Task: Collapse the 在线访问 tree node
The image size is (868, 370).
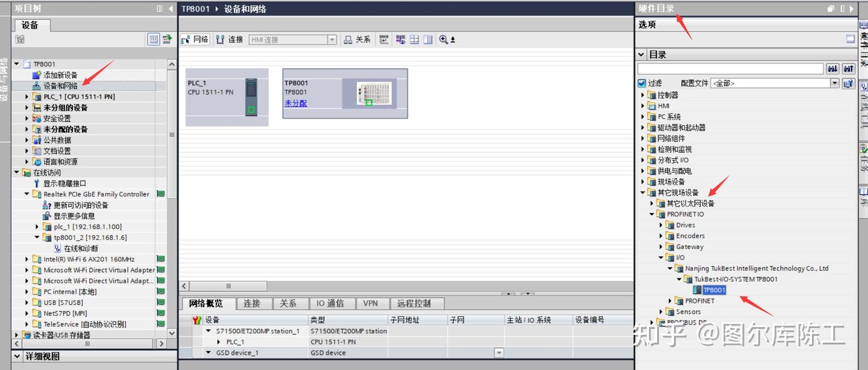Action: pos(17,173)
